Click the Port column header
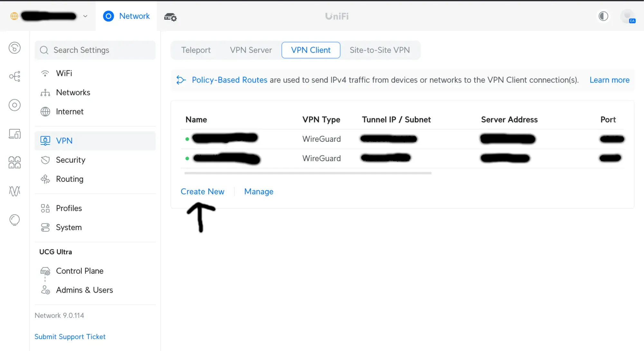 tap(608, 120)
